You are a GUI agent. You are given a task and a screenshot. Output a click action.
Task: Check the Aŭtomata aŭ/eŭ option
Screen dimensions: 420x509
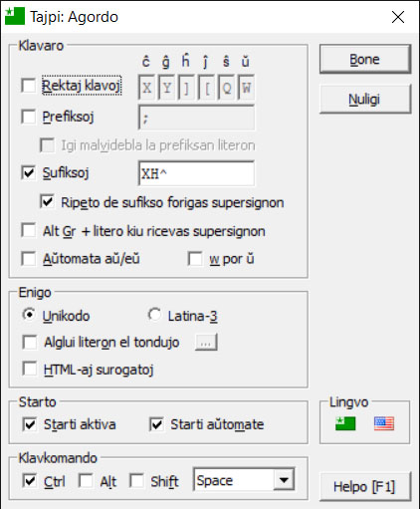click(x=29, y=259)
